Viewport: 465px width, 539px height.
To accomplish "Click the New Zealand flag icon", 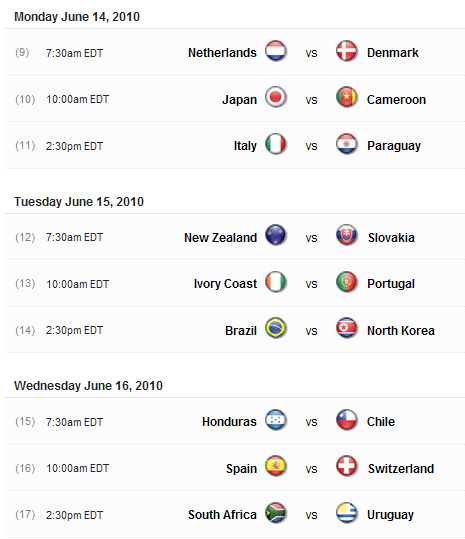I will pos(276,235).
